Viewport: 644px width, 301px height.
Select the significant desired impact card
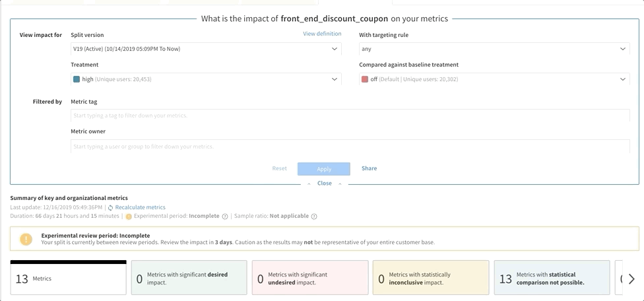(x=189, y=278)
